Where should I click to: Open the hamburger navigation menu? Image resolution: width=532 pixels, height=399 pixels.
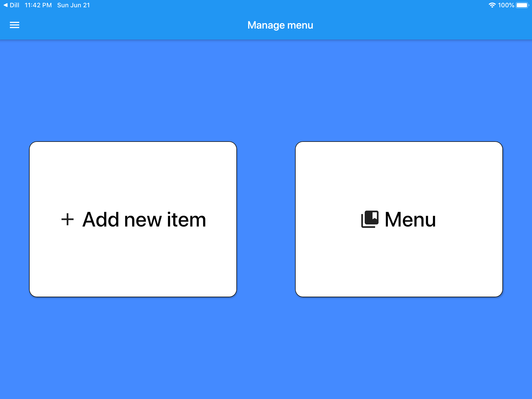(15, 25)
